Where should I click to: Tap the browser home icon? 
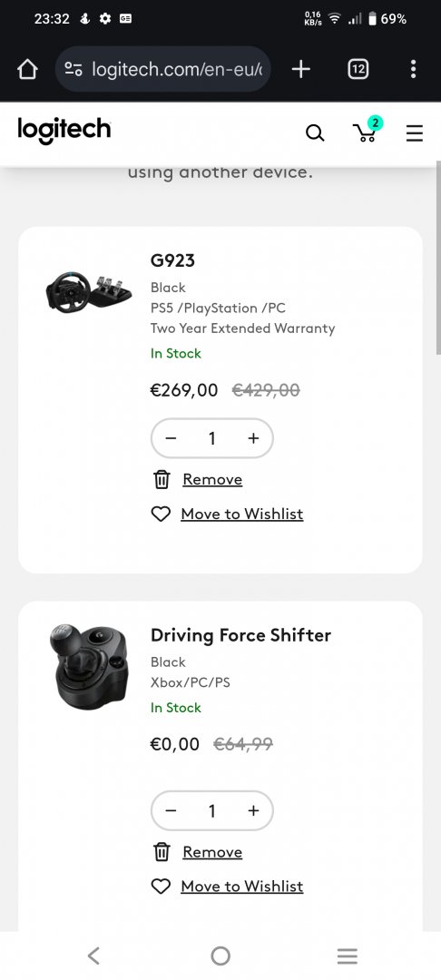pyautogui.click(x=27, y=69)
